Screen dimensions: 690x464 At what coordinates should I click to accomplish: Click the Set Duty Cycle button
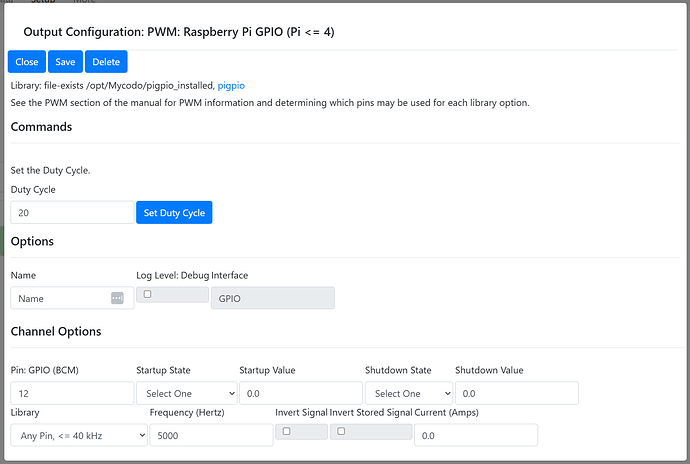[174, 213]
